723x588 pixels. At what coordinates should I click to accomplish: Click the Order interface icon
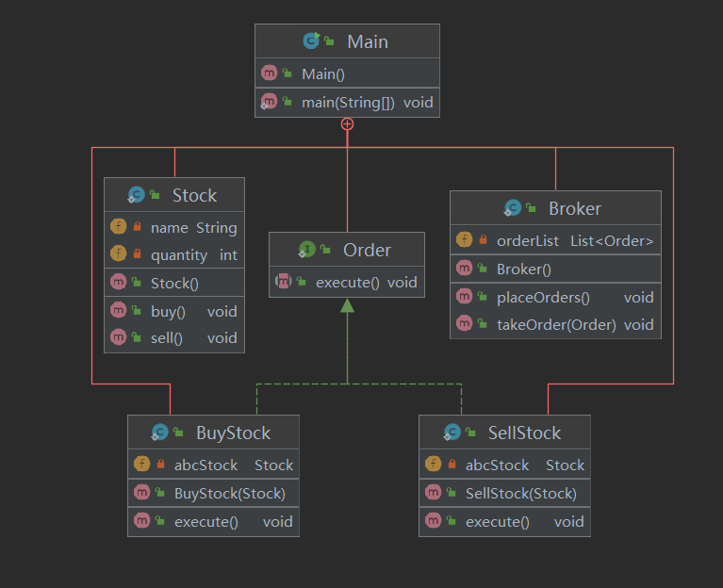click(x=306, y=250)
